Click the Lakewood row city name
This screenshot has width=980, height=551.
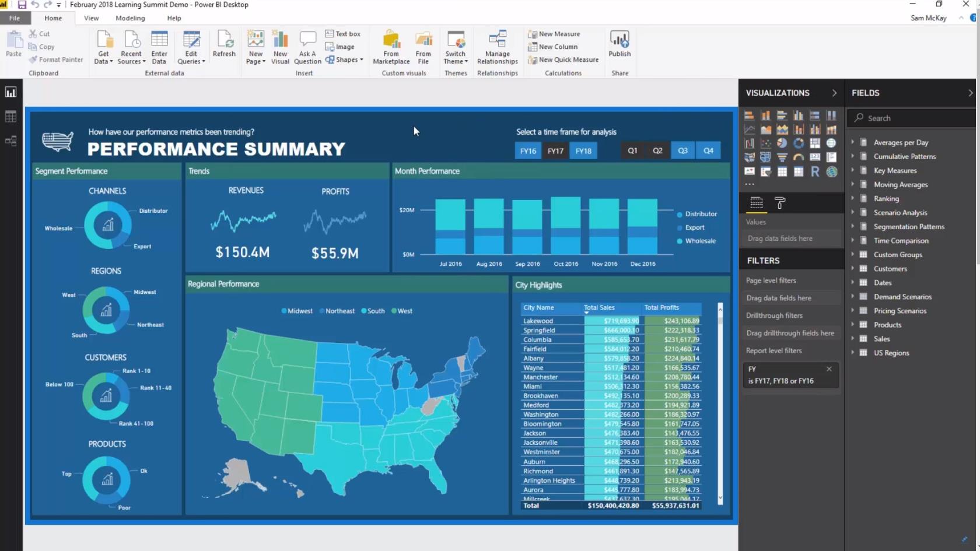(538, 321)
